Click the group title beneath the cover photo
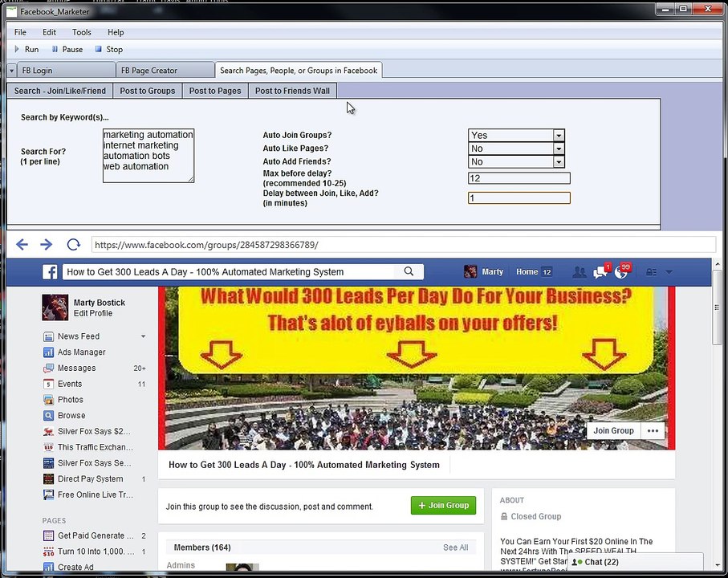Screen dimensions: 728x578 (x=303, y=465)
